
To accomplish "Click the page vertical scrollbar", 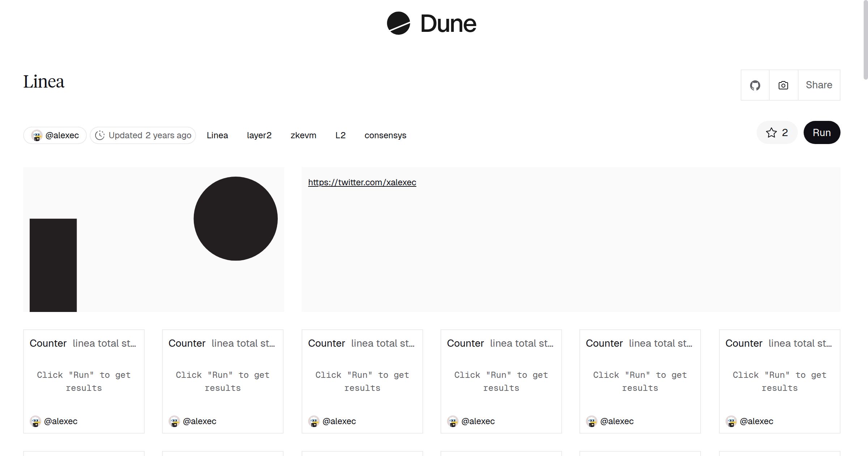I will point(865,40).
